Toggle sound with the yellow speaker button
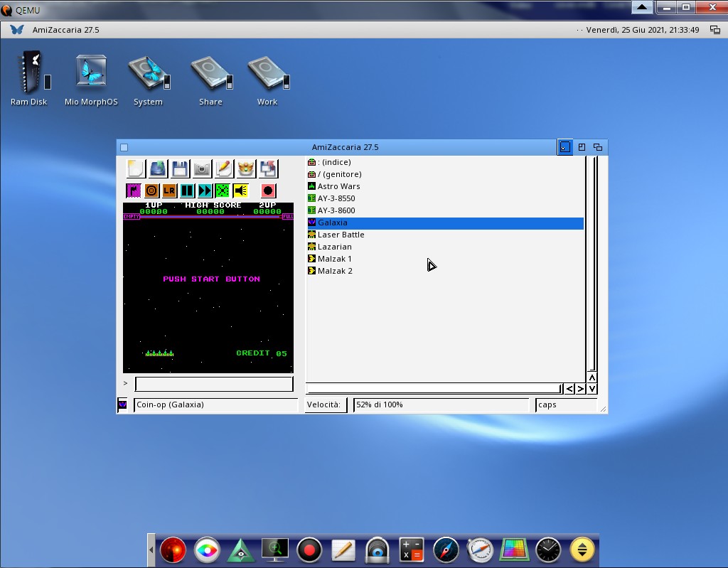 tap(241, 191)
